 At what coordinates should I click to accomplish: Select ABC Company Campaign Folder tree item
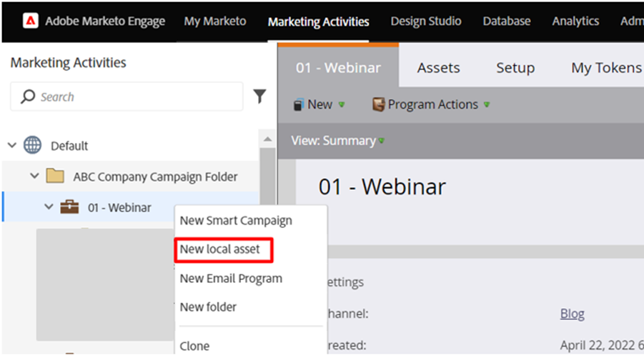pos(155,176)
